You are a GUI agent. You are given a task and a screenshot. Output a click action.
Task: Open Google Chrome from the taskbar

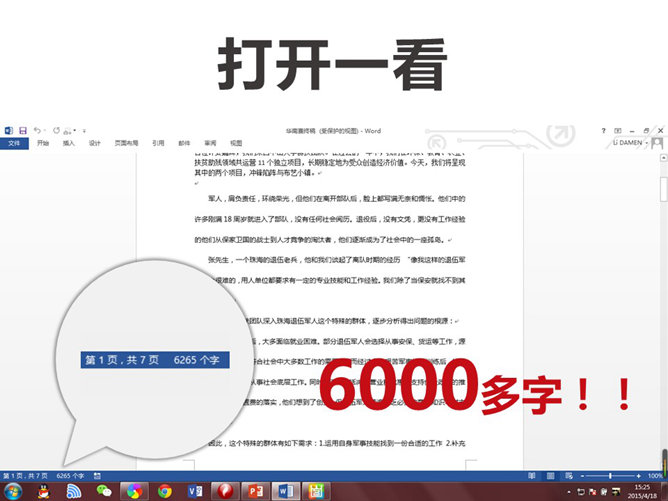[164, 491]
